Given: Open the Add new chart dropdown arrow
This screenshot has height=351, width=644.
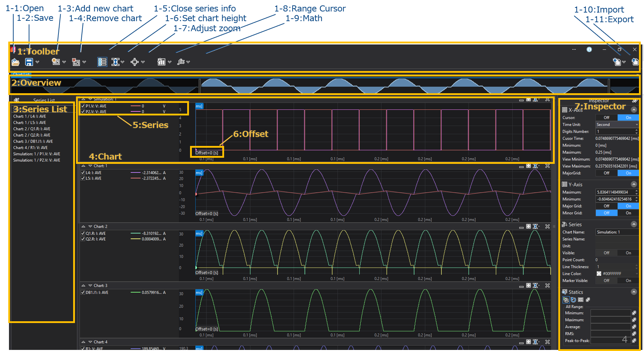Looking at the screenshot, I should click(x=64, y=62).
